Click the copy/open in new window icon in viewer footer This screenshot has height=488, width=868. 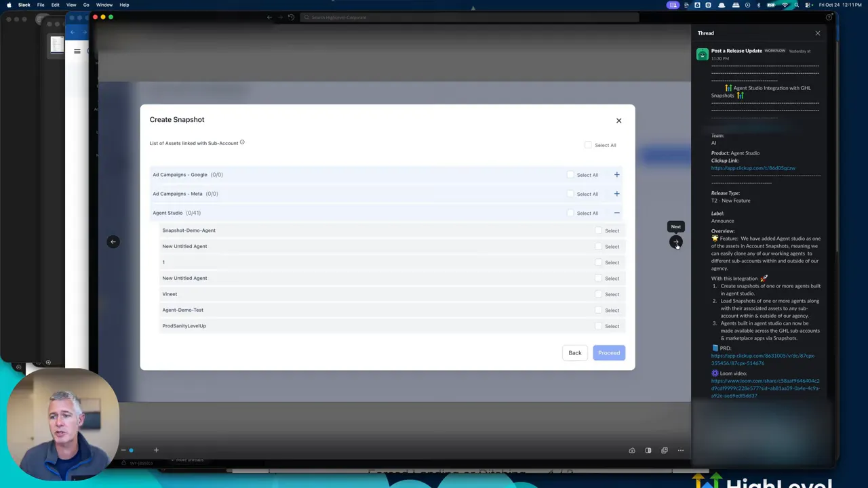click(x=665, y=450)
